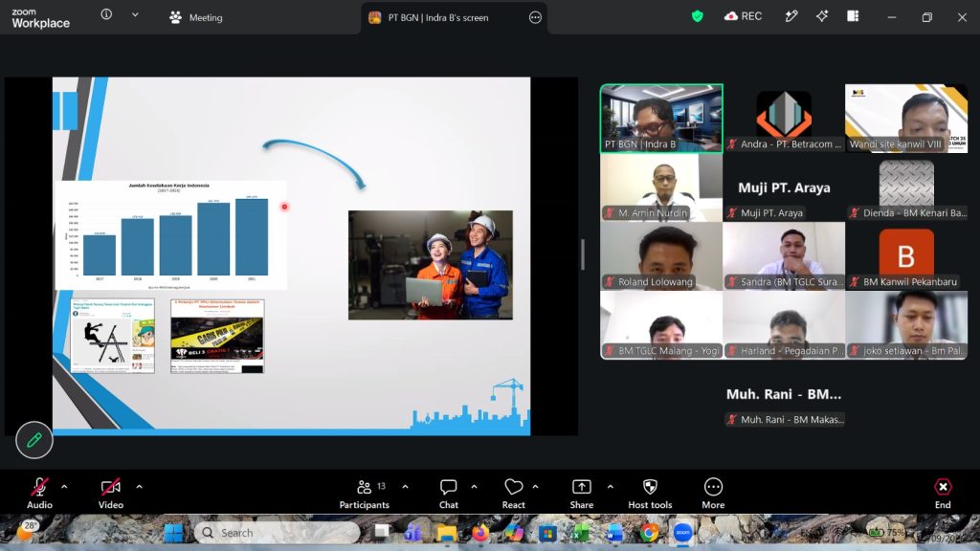
Task: Expand the Share options arrow
Action: coord(610,487)
